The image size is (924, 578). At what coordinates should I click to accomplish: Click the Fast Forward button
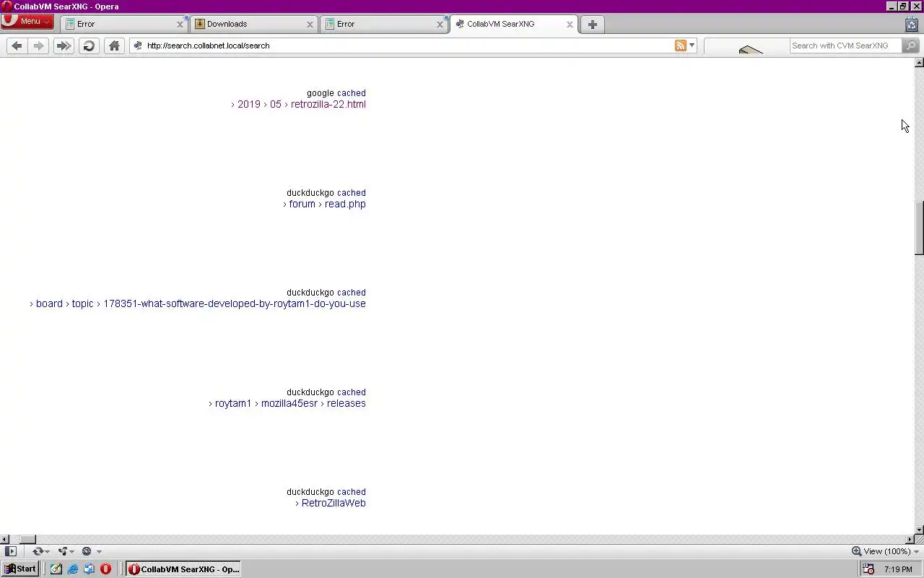pyautogui.click(x=64, y=46)
